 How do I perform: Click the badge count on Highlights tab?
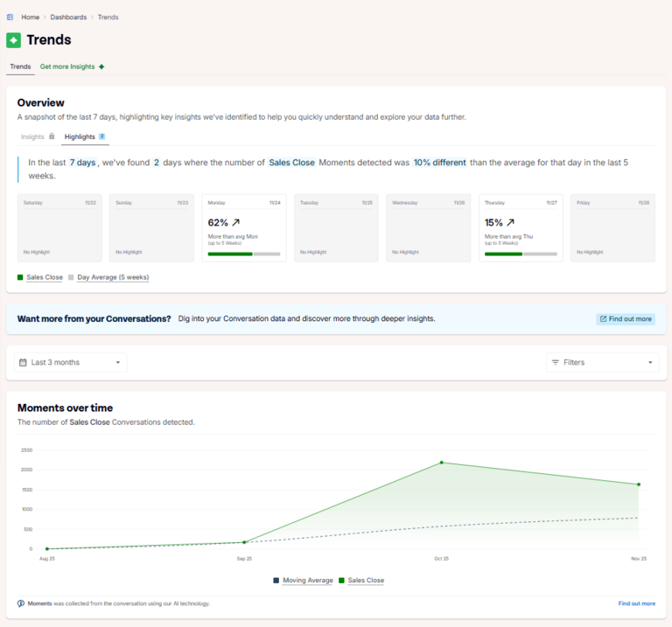(x=102, y=136)
